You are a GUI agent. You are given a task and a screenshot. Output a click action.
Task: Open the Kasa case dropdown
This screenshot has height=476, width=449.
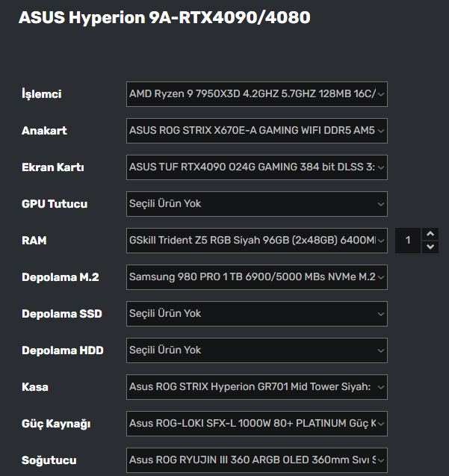pyautogui.click(x=256, y=387)
